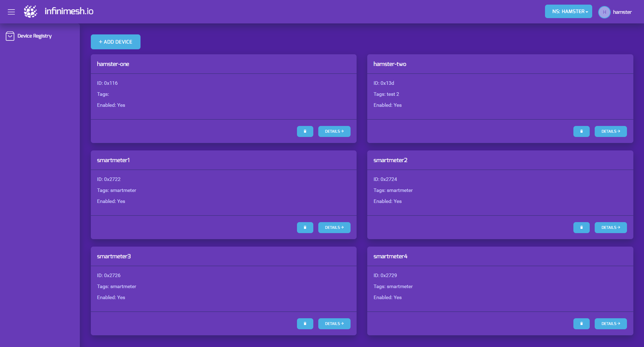644x347 pixels.
Task: Click Tags: smartmeter on the smartmeter4 card
Action: [x=393, y=286]
